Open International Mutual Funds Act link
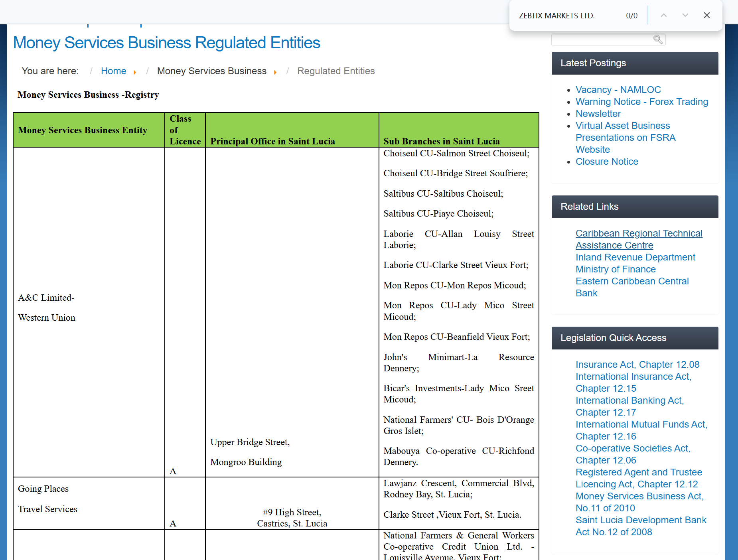This screenshot has width=738, height=560. 641,430
